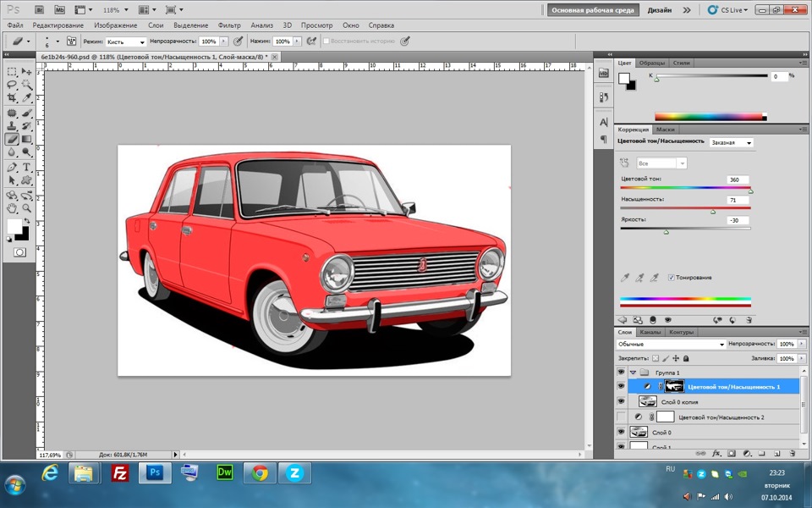Hide the Слой 0 layer
The image size is (812, 508).
621,432
